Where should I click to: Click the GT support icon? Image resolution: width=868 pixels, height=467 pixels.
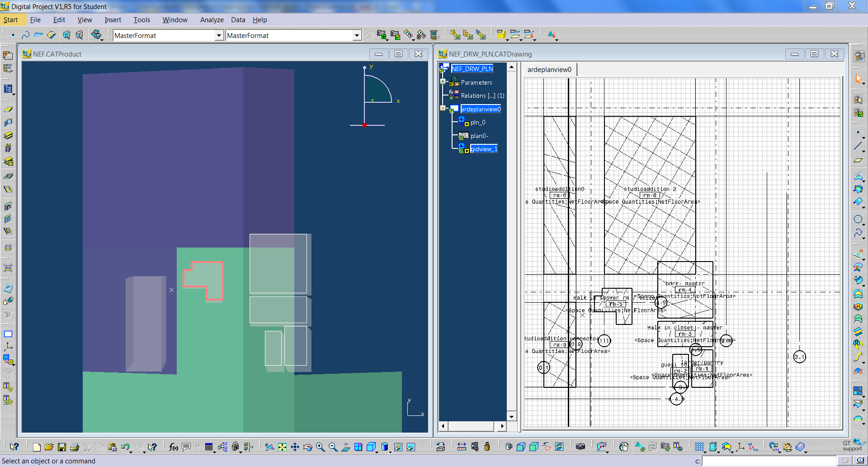pyautogui.click(x=853, y=446)
